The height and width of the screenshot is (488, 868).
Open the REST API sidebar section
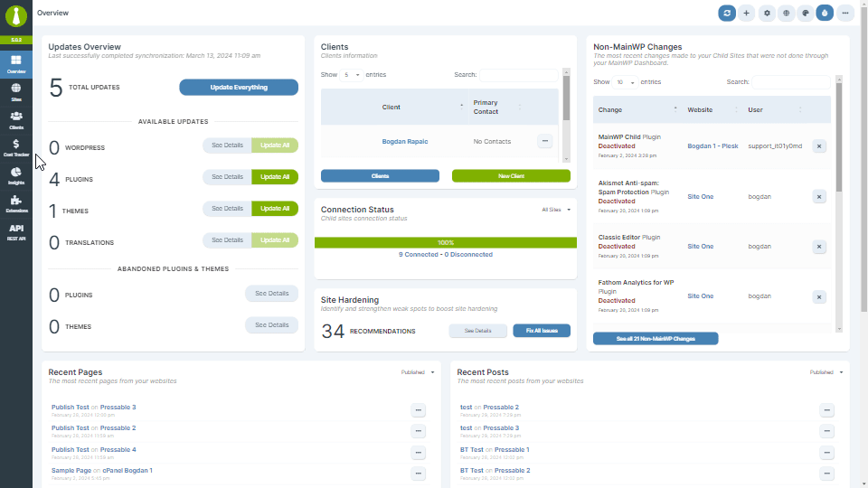point(16,232)
